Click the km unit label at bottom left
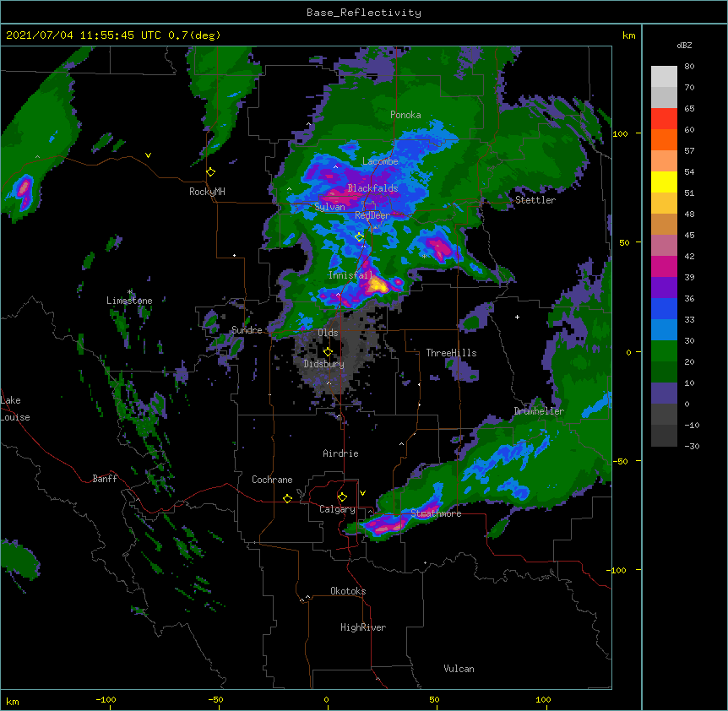This screenshot has width=728, height=711. pos(13,701)
